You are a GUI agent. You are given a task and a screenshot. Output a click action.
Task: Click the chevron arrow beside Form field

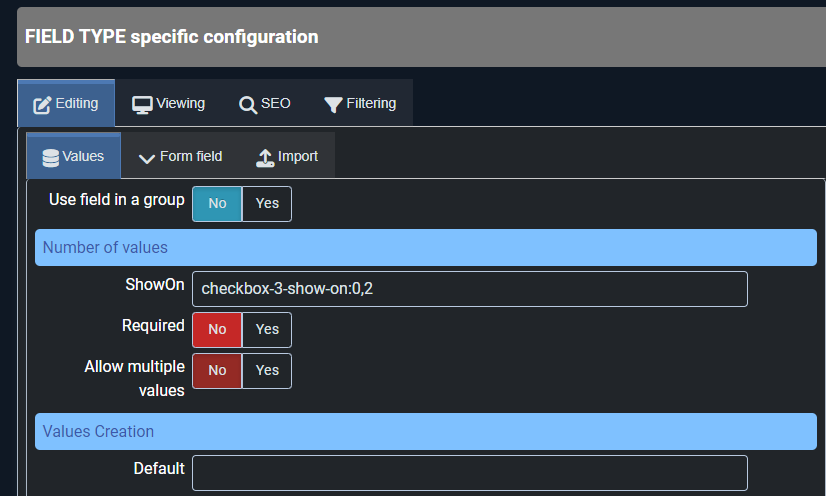(147, 158)
